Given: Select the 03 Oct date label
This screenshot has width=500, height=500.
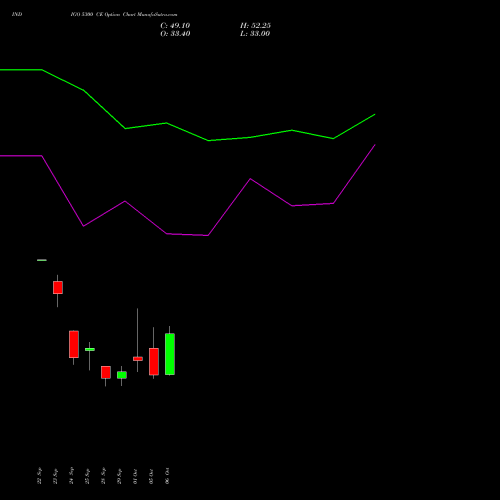Looking at the screenshot, I should pos(151,476).
